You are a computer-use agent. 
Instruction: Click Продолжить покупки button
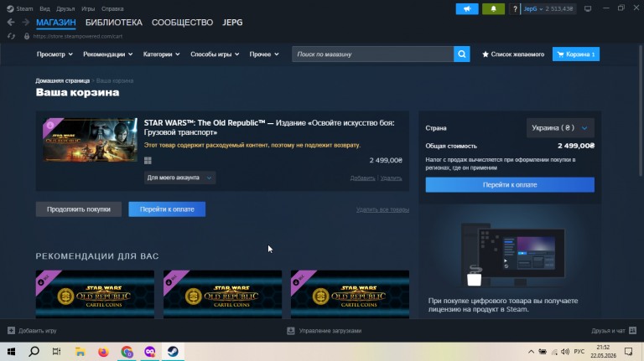point(79,209)
